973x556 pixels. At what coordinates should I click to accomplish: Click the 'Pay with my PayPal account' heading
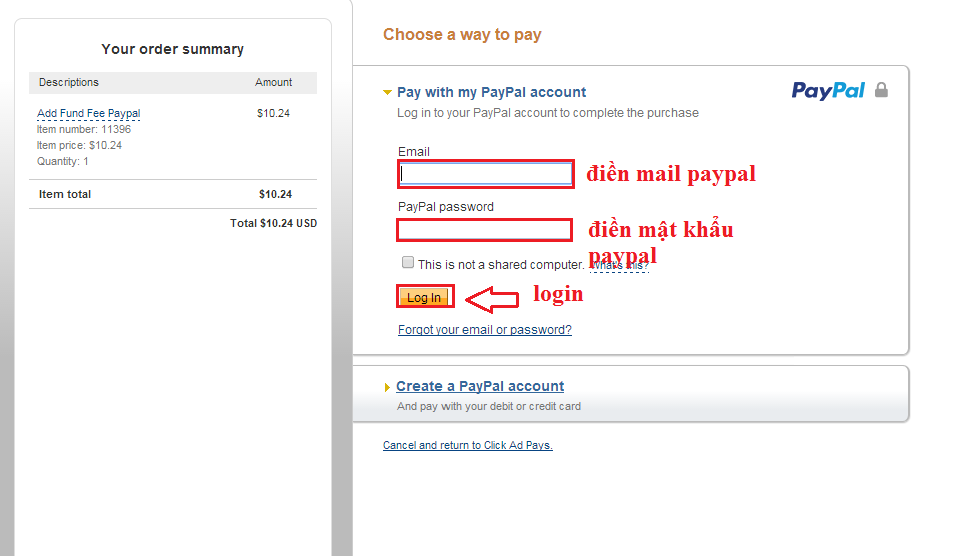tap(491, 92)
